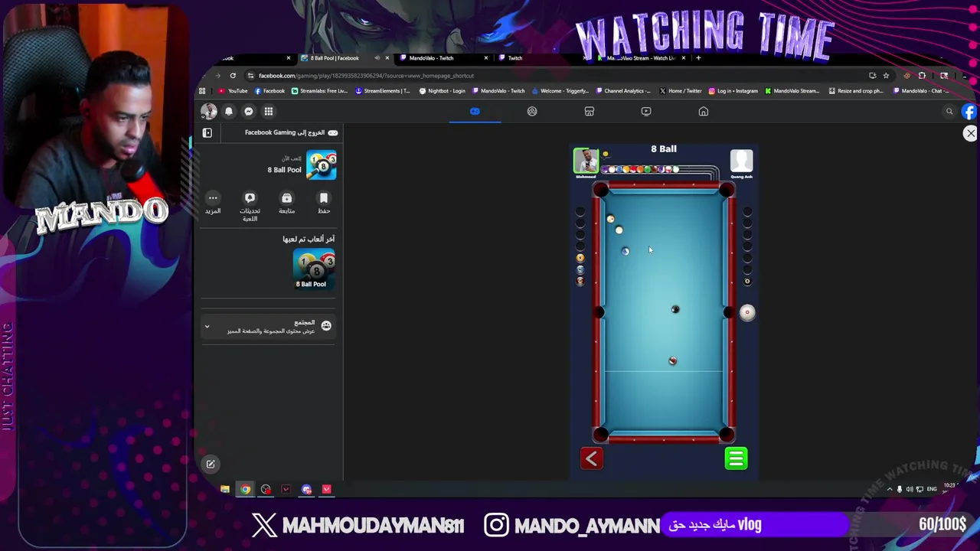Click the black 8 ball on the table
This screenshot has height=551, width=980.
tap(675, 310)
